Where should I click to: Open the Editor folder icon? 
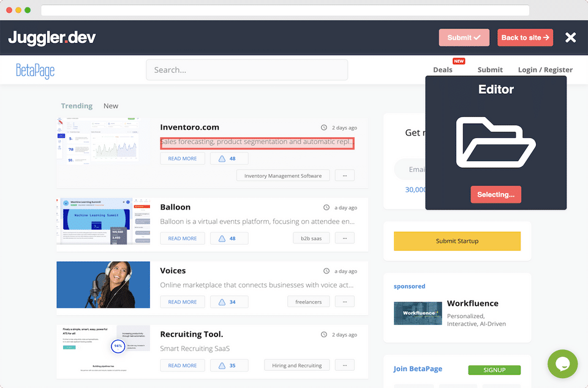click(x=496, y=142)
